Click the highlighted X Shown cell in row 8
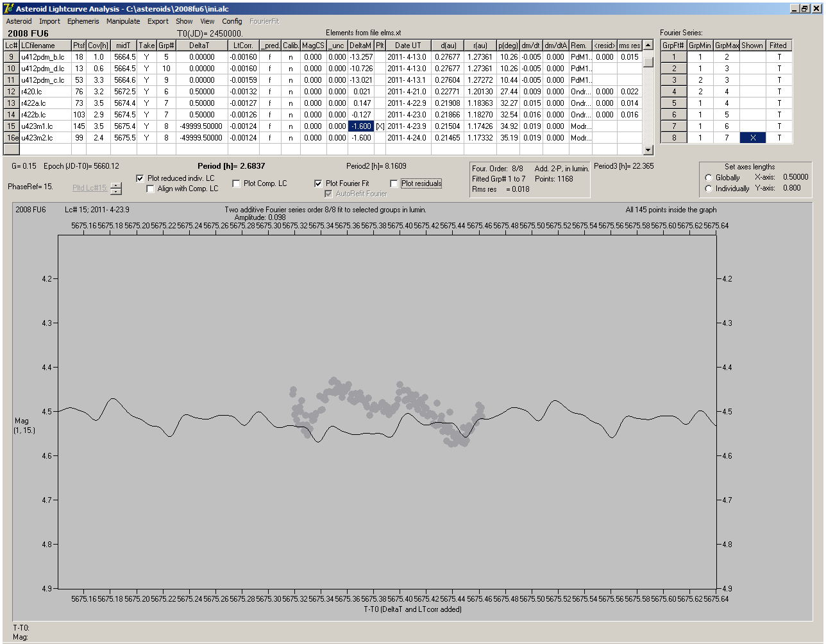This screenshot has height=644, width=826. tap(752, 138)
